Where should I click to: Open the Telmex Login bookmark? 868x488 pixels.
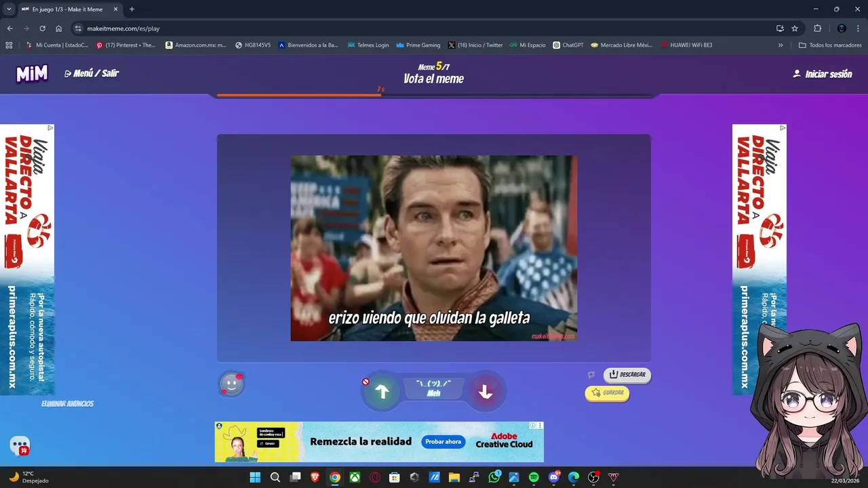tap(368, 45)
